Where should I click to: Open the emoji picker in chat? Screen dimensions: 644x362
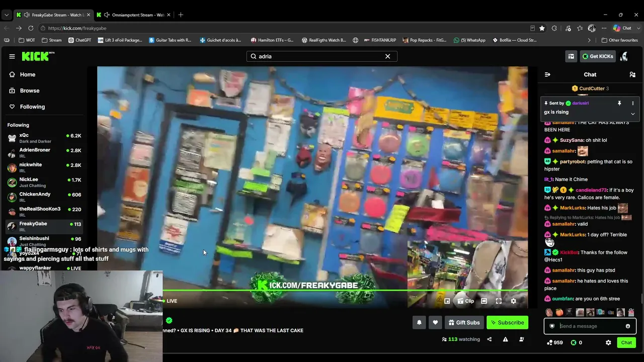click(628, 326)
